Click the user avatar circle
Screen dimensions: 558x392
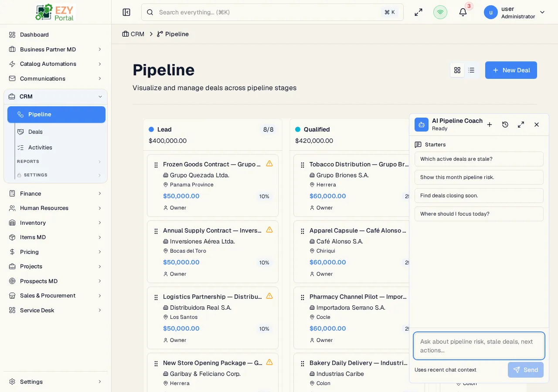pos(491,12)
